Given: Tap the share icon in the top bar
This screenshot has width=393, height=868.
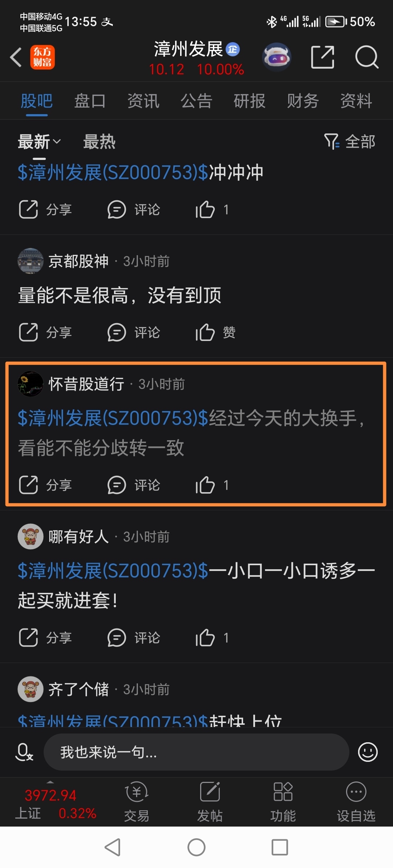Looking at the screenshot, I should pos(323,57).
